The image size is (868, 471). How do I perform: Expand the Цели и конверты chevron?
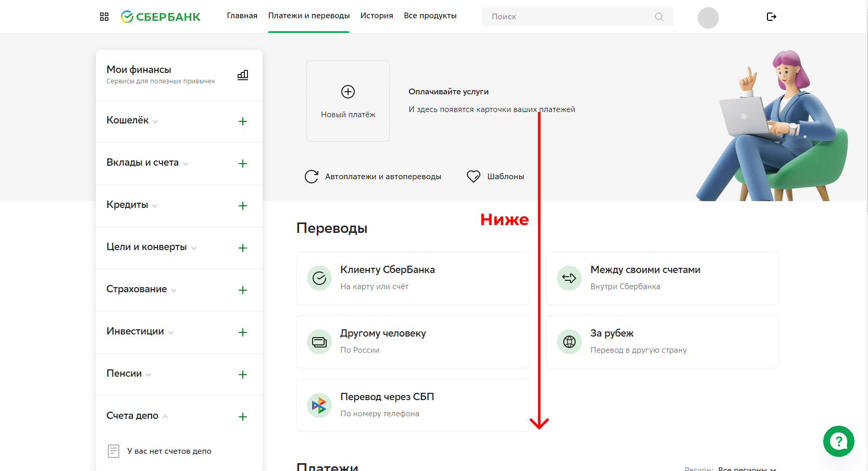point(194,249)
